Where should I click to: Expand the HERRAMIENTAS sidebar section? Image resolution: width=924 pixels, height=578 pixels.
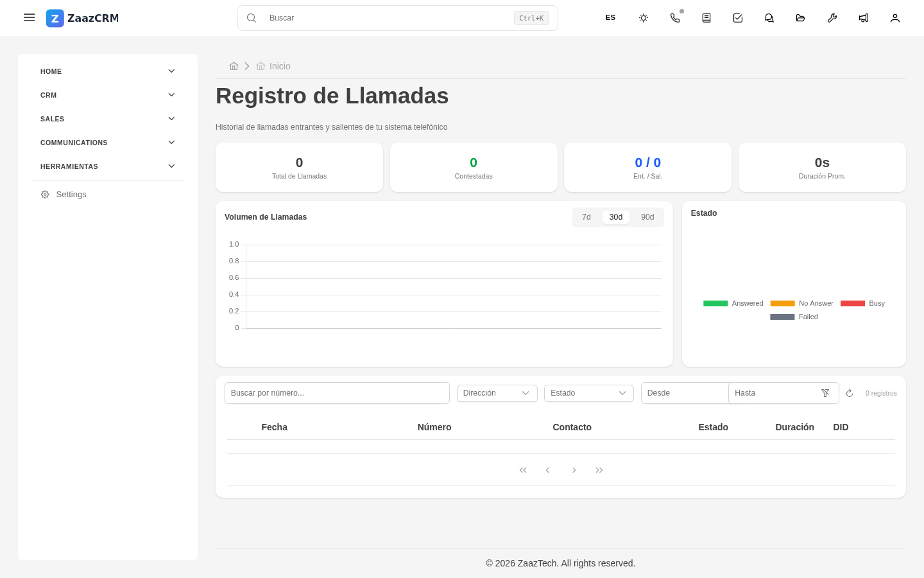108,166
